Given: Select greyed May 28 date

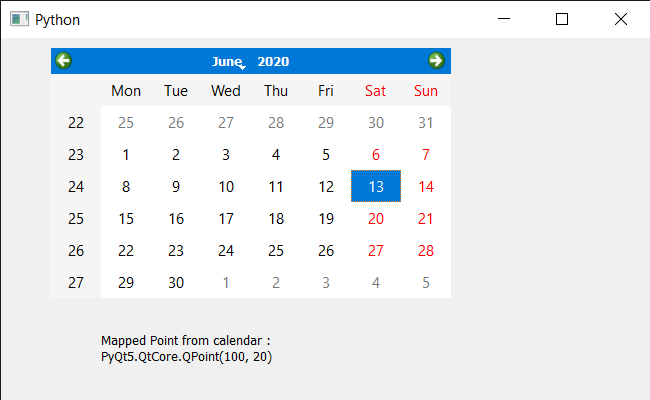Looking at the screenshot, I should (x=276, y=122).
